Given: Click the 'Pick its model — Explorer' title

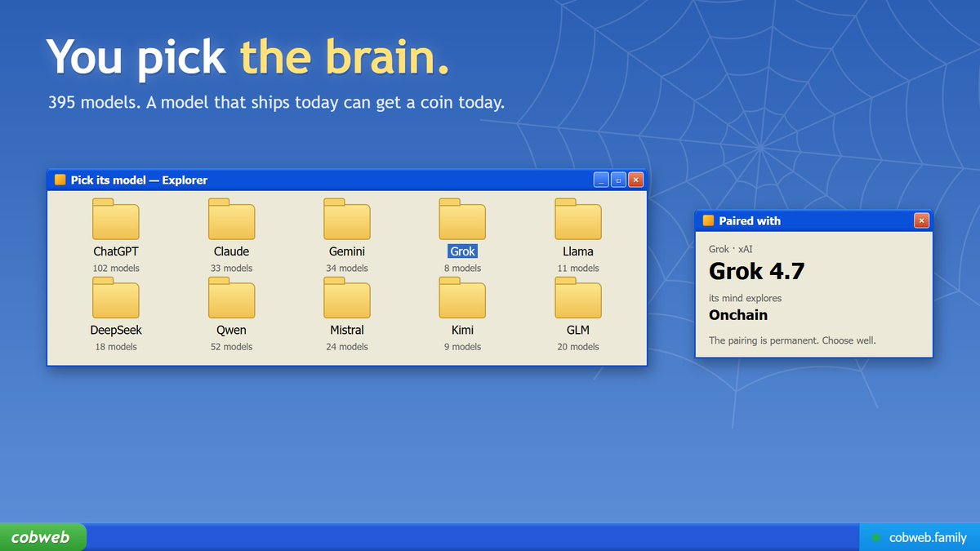Looking at the screenshot, I should pyautogui.click(x=139, y=180).
